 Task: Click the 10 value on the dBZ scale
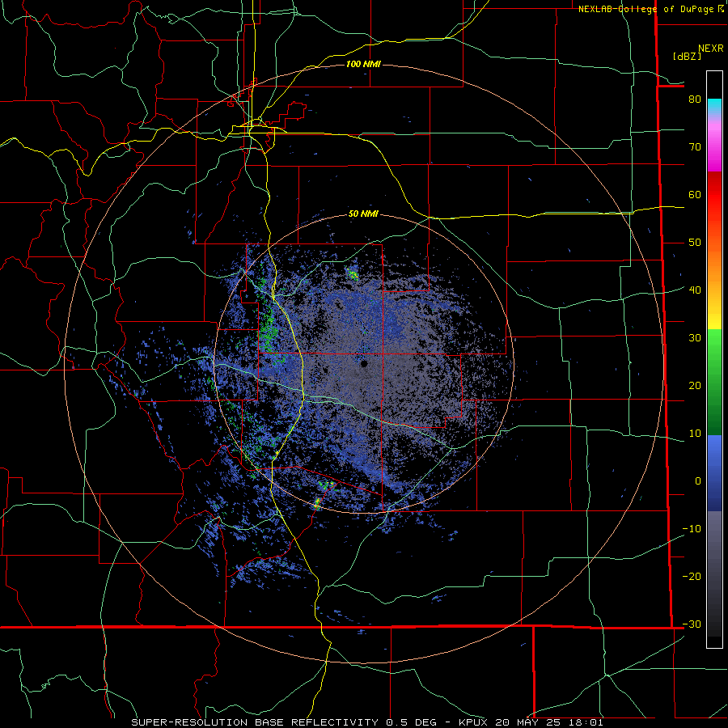695,434
